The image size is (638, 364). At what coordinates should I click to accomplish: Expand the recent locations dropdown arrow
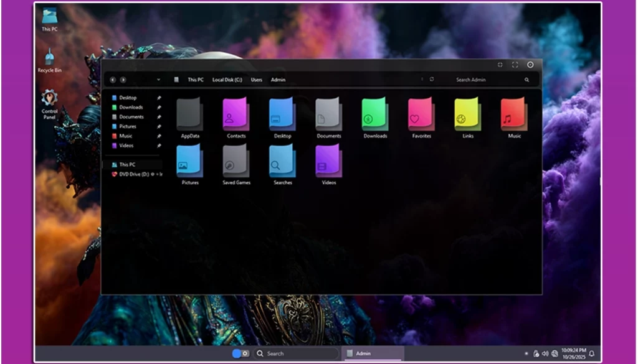pyautogui.click(x=158, y=80)
